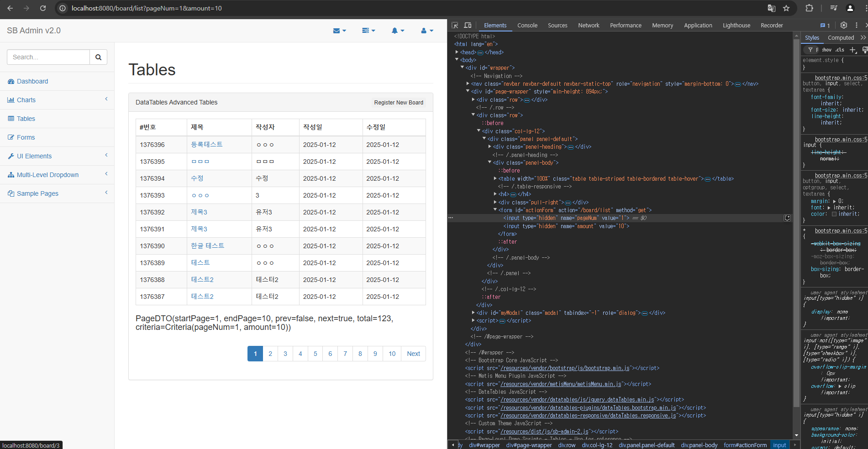Open the browser extensions puzzle icon
This screenshot has height=449, width=868.
click(809, 8)
